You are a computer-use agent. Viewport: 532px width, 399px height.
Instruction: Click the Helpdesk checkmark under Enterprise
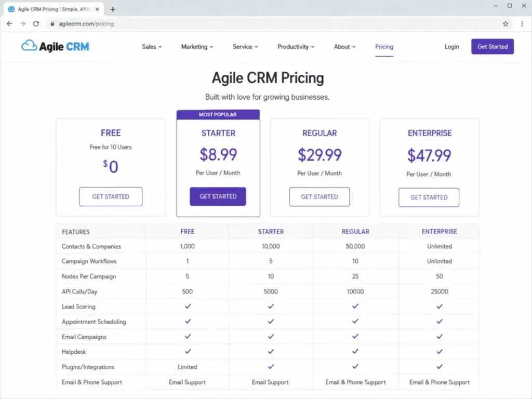tap(440, 352)
